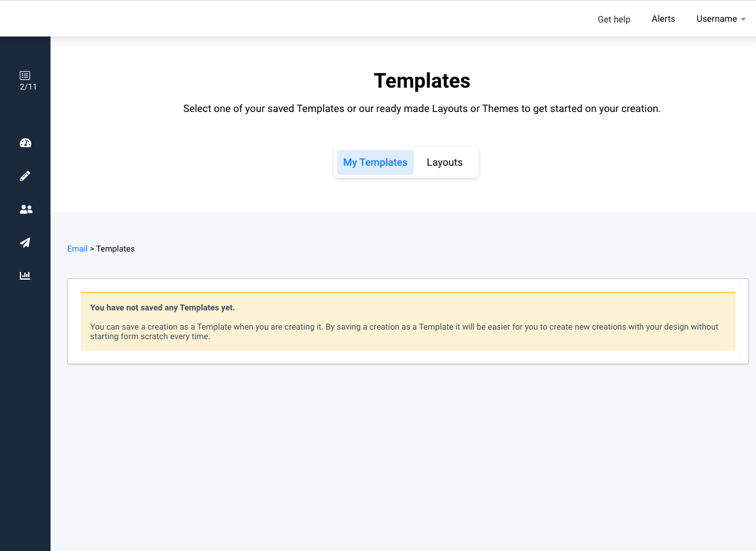Switch to the My Templates tab
The image size is (756, 551).
[x=375, y=162]
